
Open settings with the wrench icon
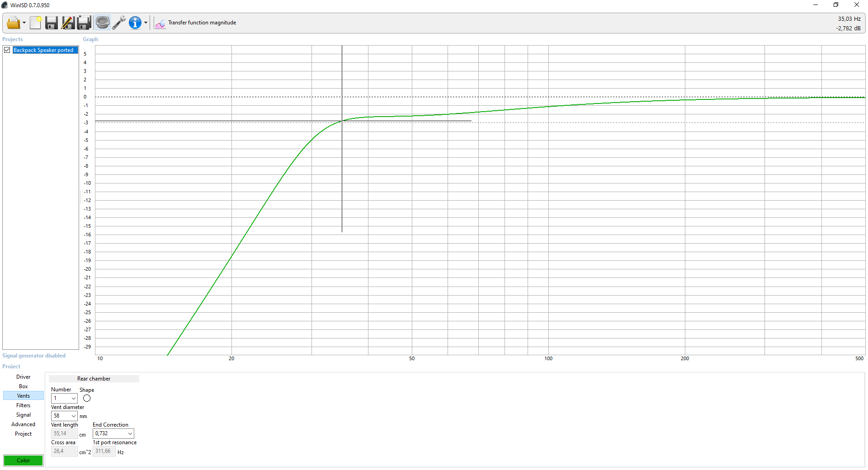pyautogui.click(x=119, y=23)
